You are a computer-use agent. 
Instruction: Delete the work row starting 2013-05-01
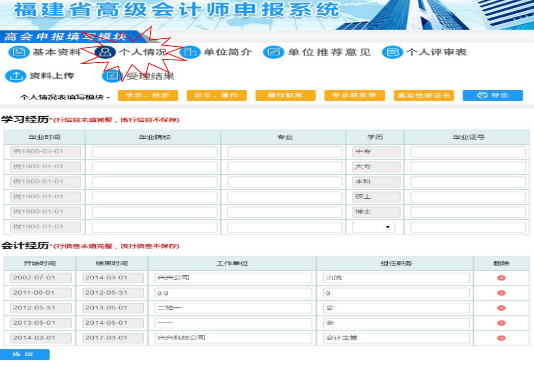[x=501, y=323]
